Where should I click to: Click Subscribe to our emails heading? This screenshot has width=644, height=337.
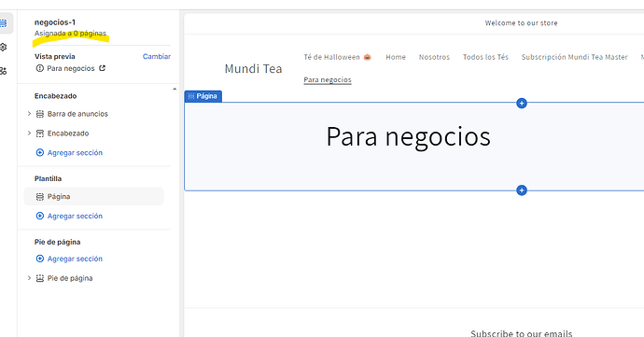[522, 333]
